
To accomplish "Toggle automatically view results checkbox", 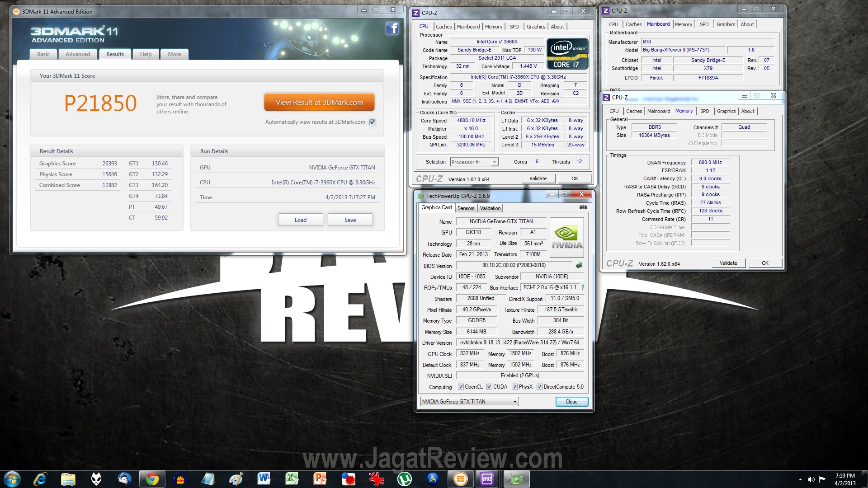I will coord(373,122).
